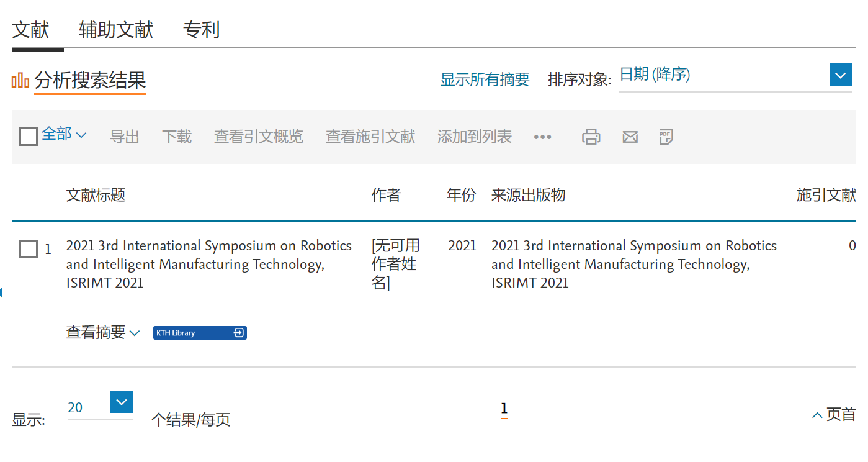Click the email envelope icon
The width and height of the screenshot is (868, 462).
coord(630,137)
